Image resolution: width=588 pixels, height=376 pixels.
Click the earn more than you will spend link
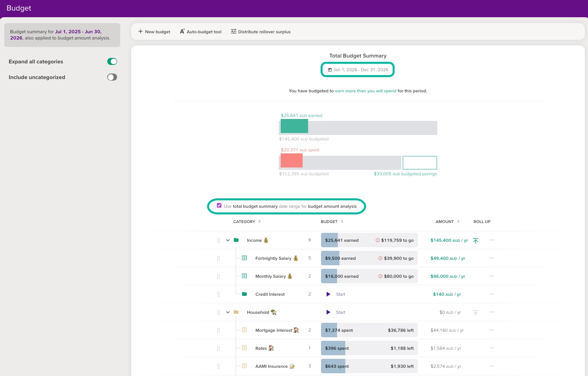click(366, 91)
